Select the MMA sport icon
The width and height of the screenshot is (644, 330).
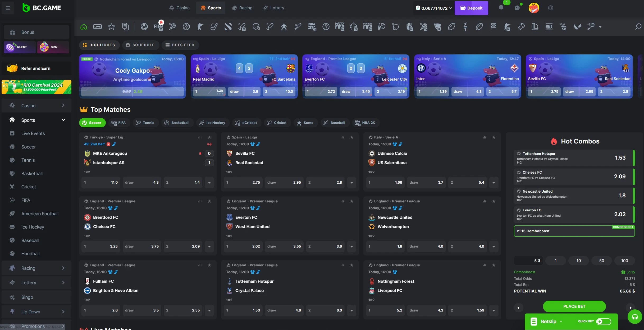(x=549, y=26)
